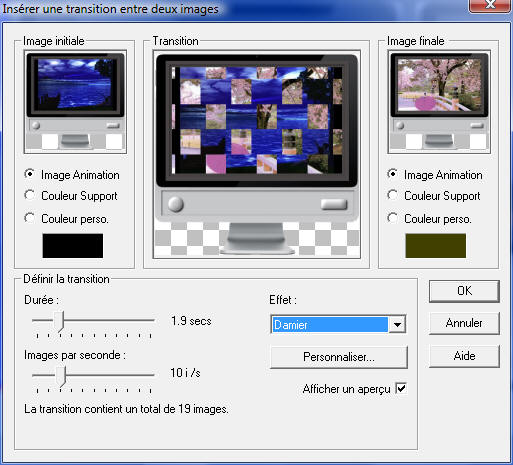Click the Durée slider handle
The height and width of the screenshot is (465, 513).
pyautogui.click(x=60, y=321)
